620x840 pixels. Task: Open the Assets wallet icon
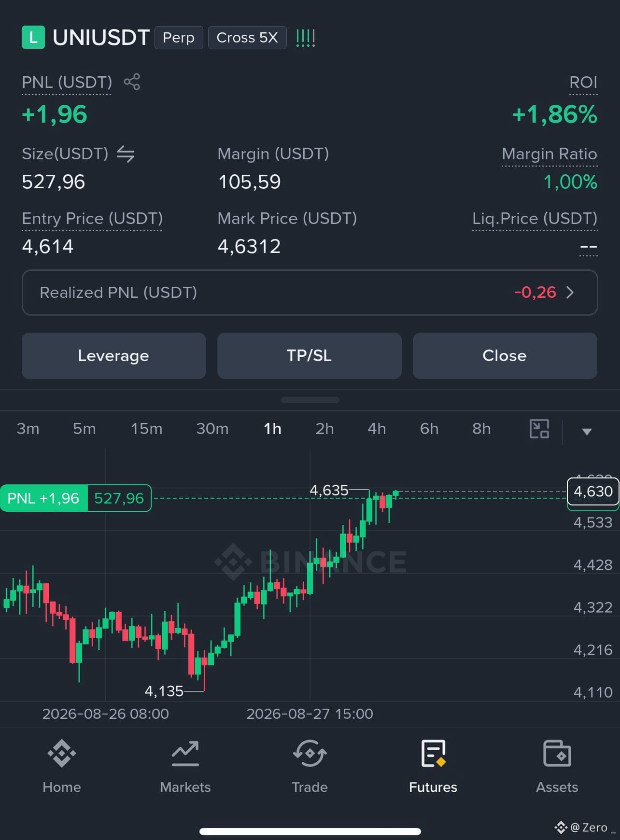point(557,754)
